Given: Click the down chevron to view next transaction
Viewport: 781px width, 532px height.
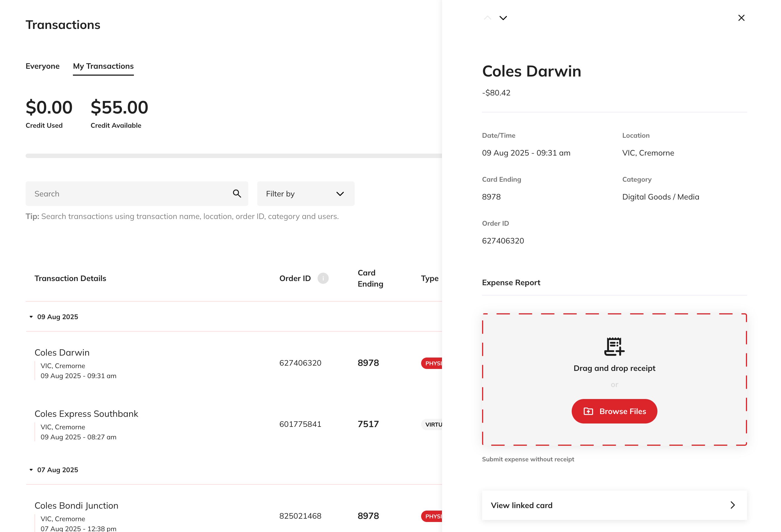Looking at the screenshot, I should click(503, 18).
